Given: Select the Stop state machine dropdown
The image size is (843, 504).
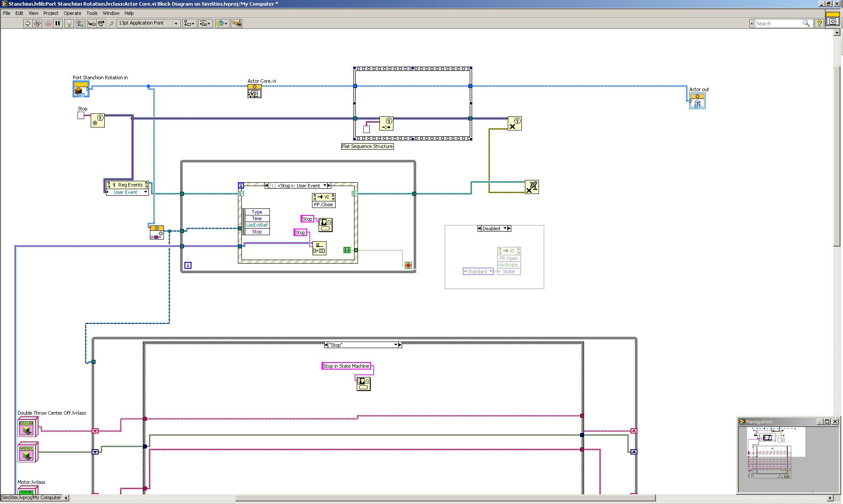Looking at the screenshot, I should click(x=360, y=345).
